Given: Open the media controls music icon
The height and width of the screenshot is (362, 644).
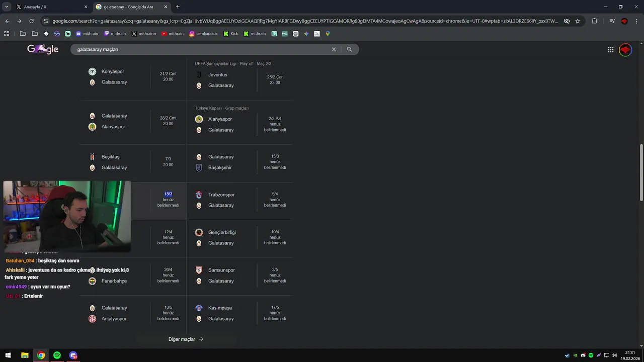Looking at the screenshot, I should tap(612, 21).
